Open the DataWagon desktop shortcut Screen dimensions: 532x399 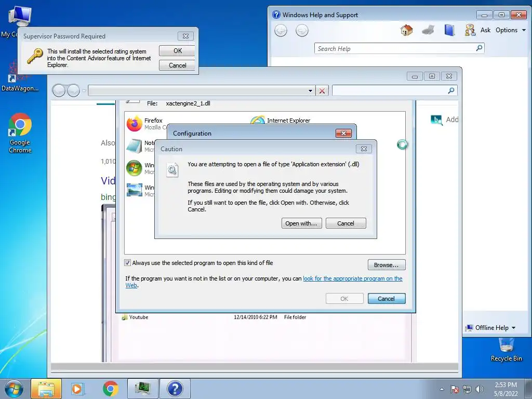coord(20,76)
